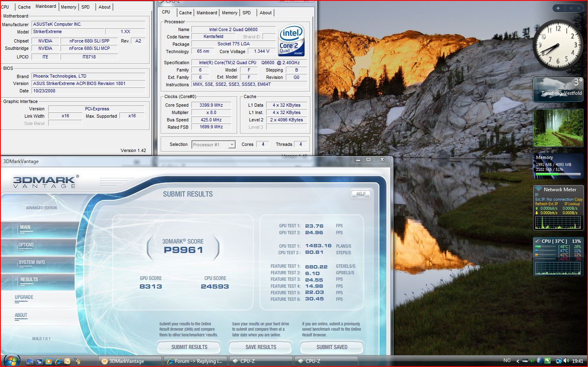
Task: Click Show Desktop quick launch icon
Action: [30, 361]
